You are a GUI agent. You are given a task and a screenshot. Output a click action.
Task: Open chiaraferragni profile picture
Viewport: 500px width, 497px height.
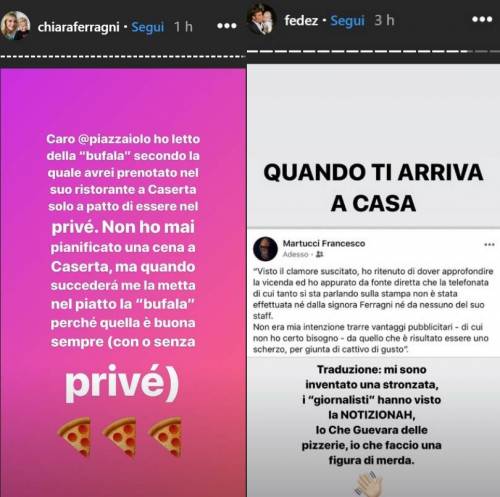point(15,25)
